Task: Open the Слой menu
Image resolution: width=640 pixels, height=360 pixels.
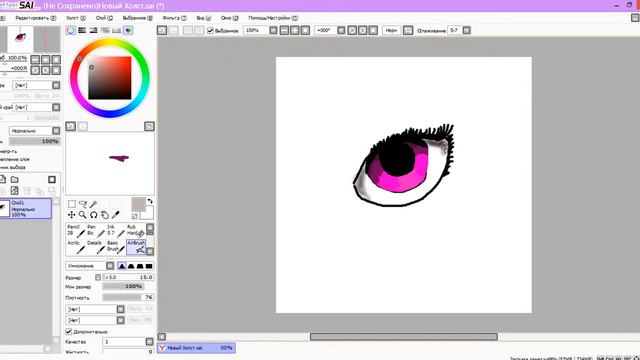Action: point(104,18)
